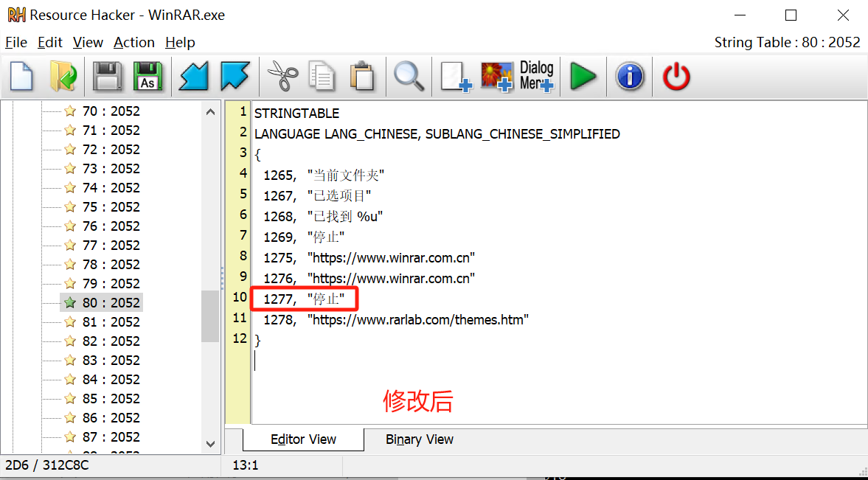Screen dimensions: 868x480
Task: Click the red power exit icon
Action: coord(676,76)
